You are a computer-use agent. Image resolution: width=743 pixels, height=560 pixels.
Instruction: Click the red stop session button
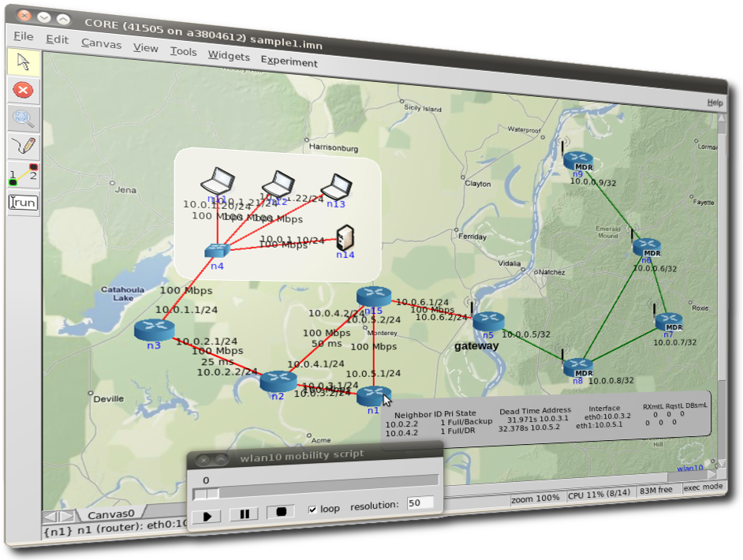coord(24,90)
